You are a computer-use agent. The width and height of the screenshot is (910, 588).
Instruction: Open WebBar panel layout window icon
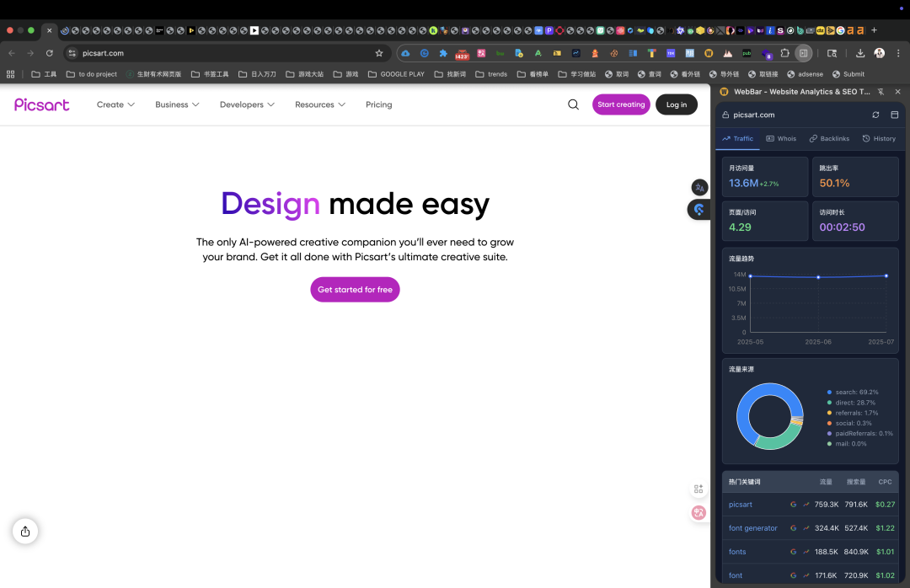click(x=894, y=115)
